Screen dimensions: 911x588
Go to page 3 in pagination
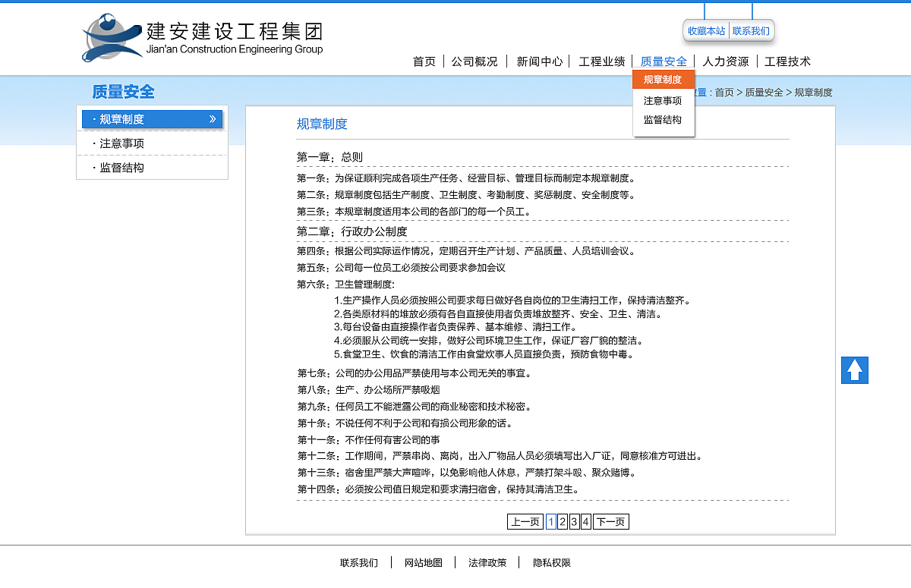click(573, 521)
